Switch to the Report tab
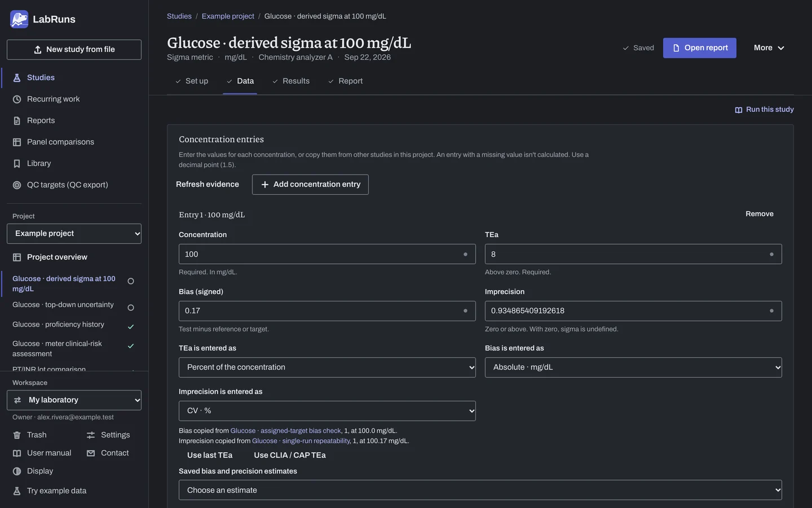 click(345, 81)
